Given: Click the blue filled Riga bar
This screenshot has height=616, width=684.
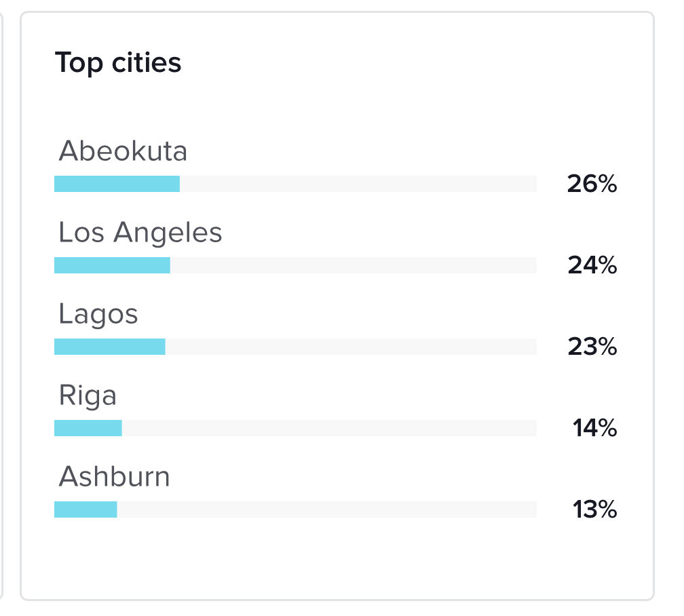Looking at the screenshot, I should (88, 428).
